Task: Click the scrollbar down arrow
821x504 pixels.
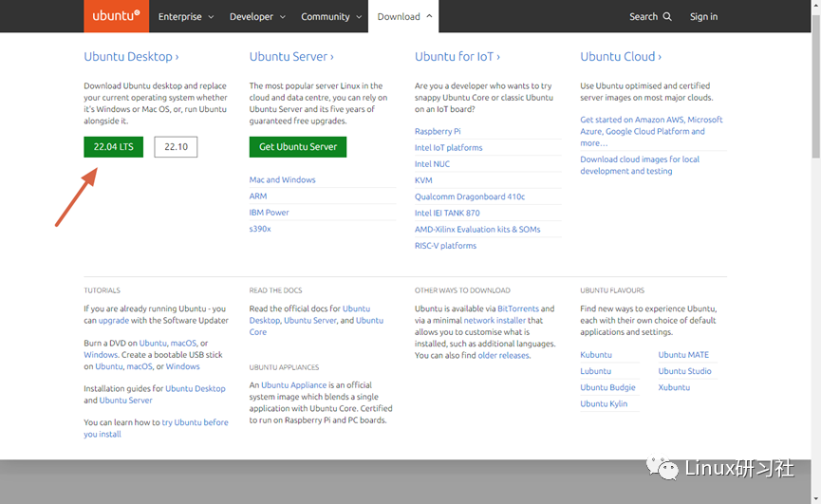Action: 815,498
